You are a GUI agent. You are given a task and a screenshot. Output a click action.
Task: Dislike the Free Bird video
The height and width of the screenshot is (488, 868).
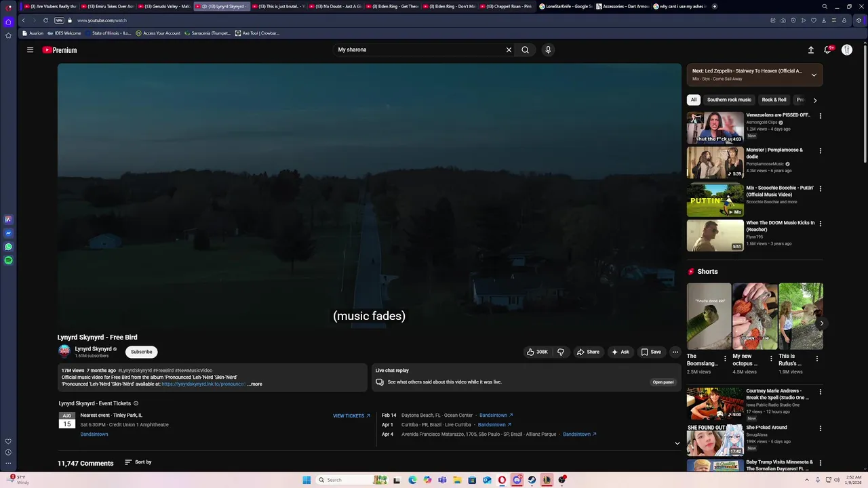561,352
